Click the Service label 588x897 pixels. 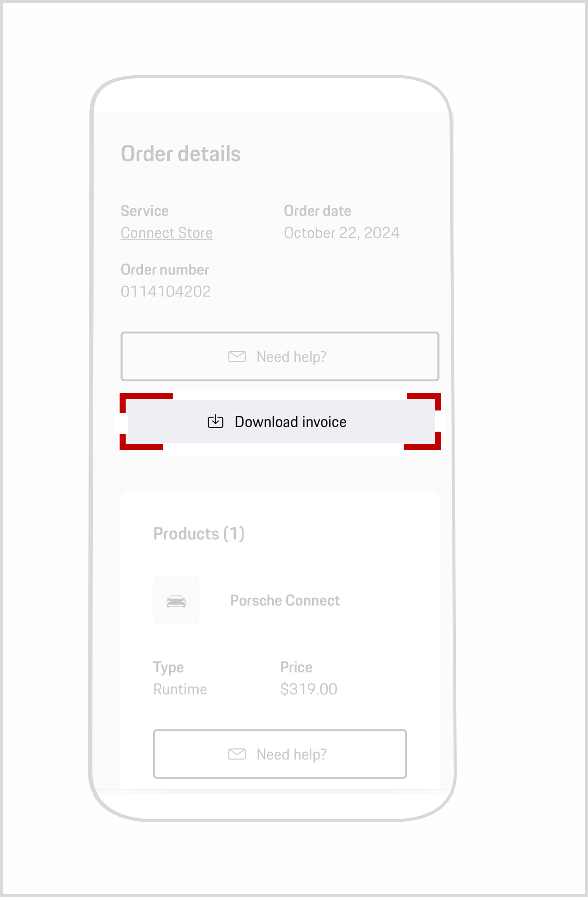(x=145, y=211)
